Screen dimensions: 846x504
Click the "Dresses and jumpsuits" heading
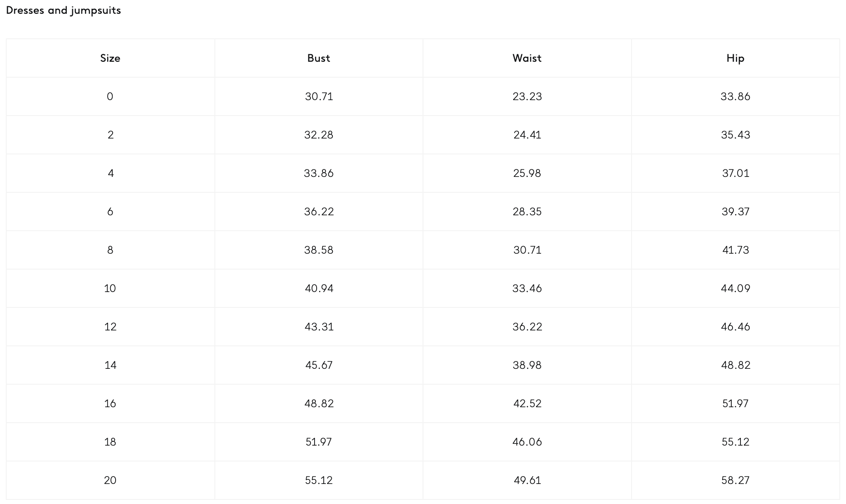pyautogui.click(x=63, y=10)
